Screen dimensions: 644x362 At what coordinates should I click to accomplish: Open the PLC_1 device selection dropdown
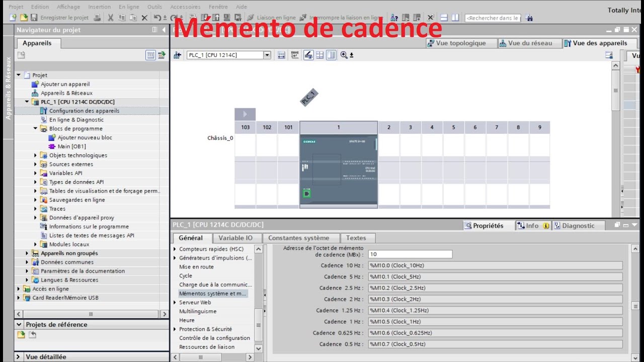click(267, 55)
